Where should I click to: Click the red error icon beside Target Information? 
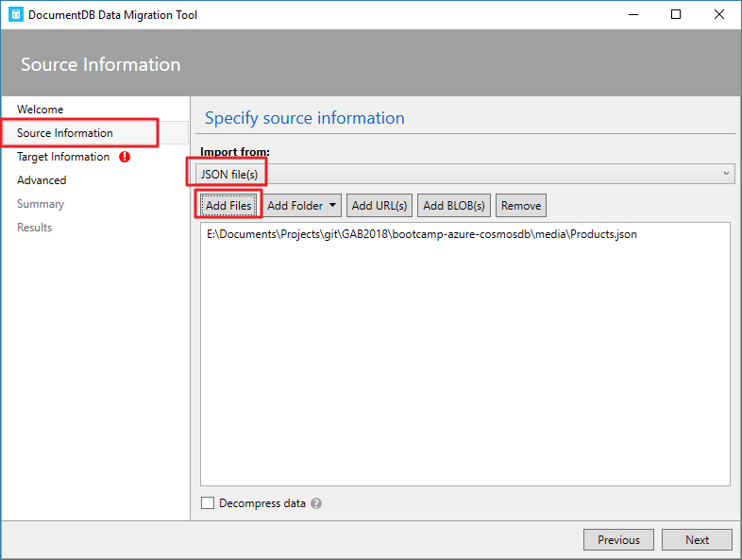tap(125, 157)
